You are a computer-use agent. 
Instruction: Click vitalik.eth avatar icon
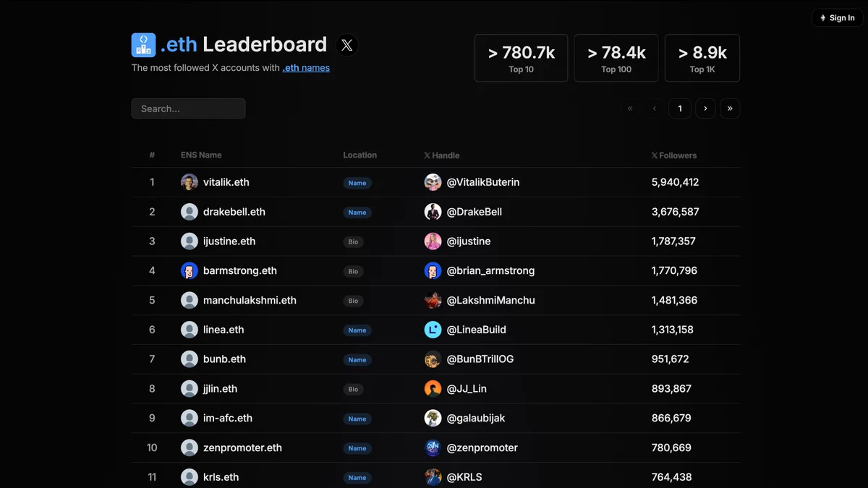tap(190, 182)
